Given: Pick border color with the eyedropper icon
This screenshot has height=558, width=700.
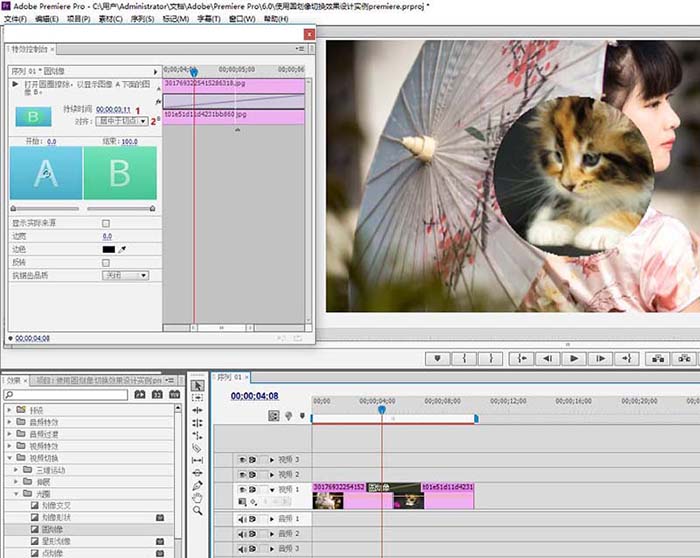Looking at the screenshot, I should tap(123, 249).
